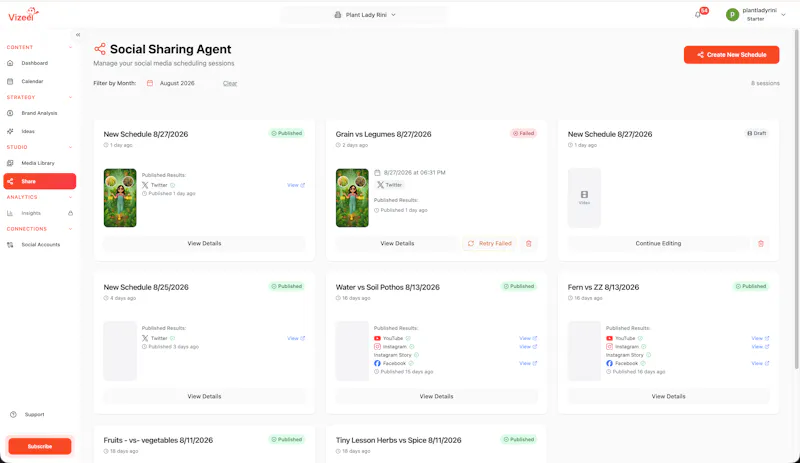
Task: Click the Media Library icon
Action: coord(10,163)
